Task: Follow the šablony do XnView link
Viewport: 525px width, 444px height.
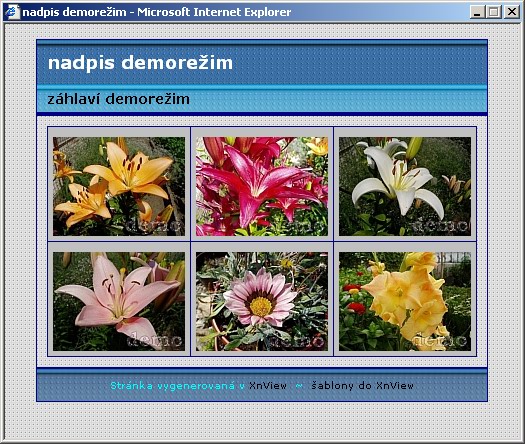Action: tap(362, 386)
